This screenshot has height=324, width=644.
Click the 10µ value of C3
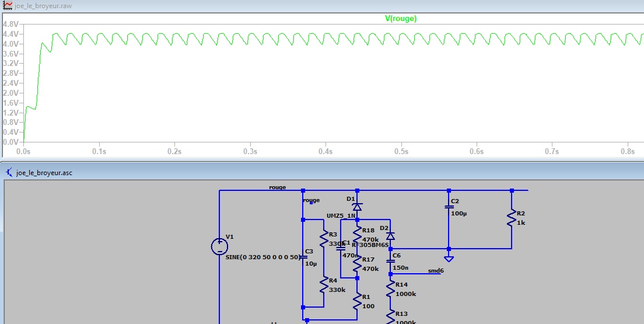311,263
